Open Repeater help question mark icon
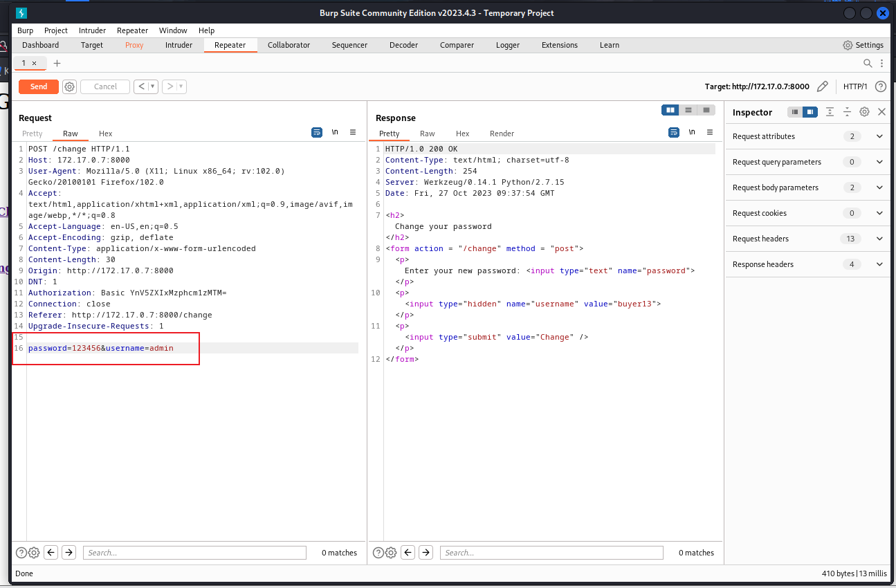This screenshot has width=896, height=588. click(x=881, y=86)
